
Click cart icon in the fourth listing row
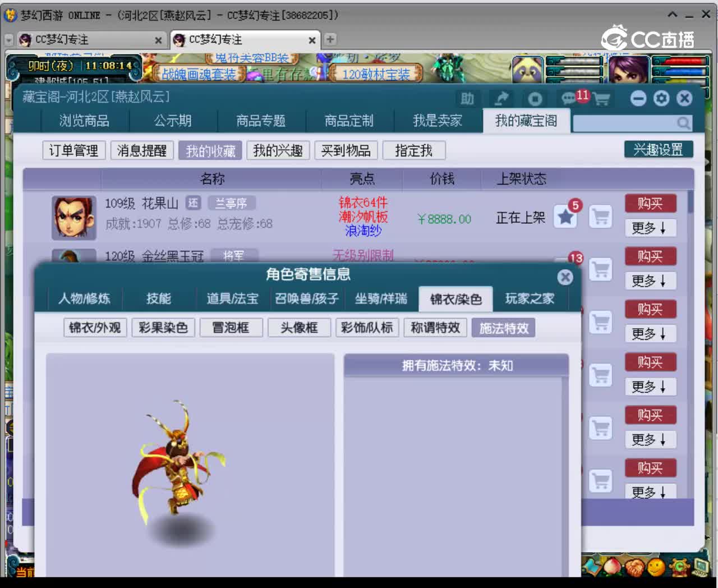tap(600, 375)
